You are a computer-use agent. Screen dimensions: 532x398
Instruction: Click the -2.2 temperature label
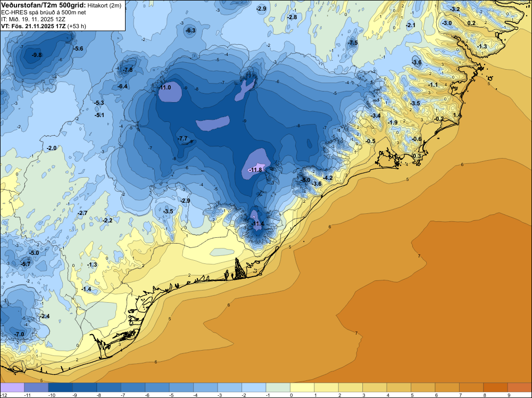[107, 220]
